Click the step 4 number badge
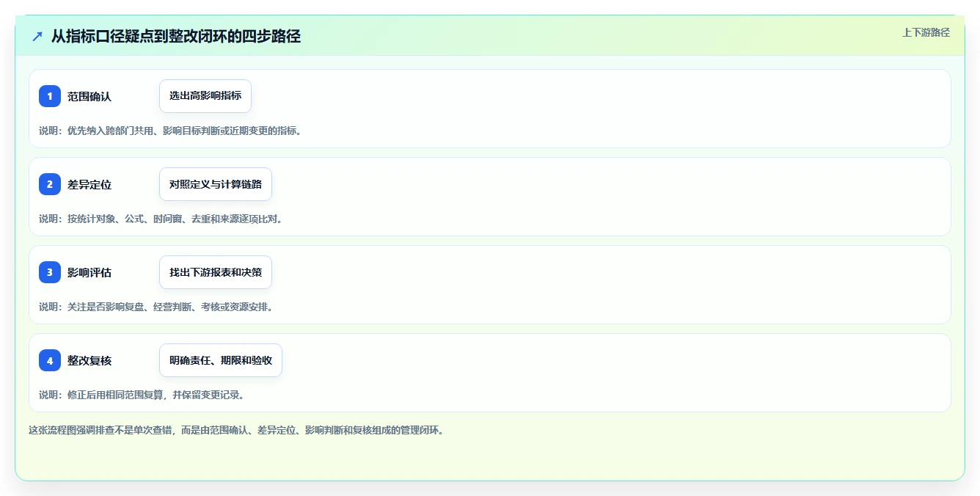 [50, 360]
